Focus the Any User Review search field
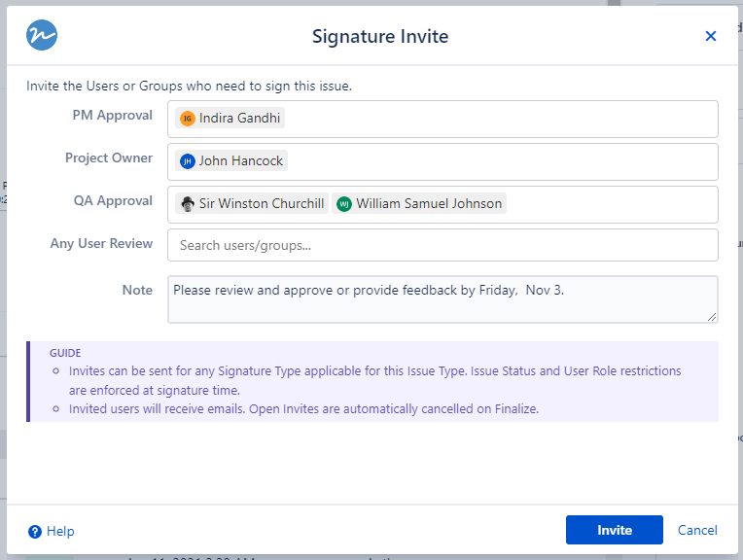This screenshot has width=743, height=560. pyautogui.click(x=442, y=245)
